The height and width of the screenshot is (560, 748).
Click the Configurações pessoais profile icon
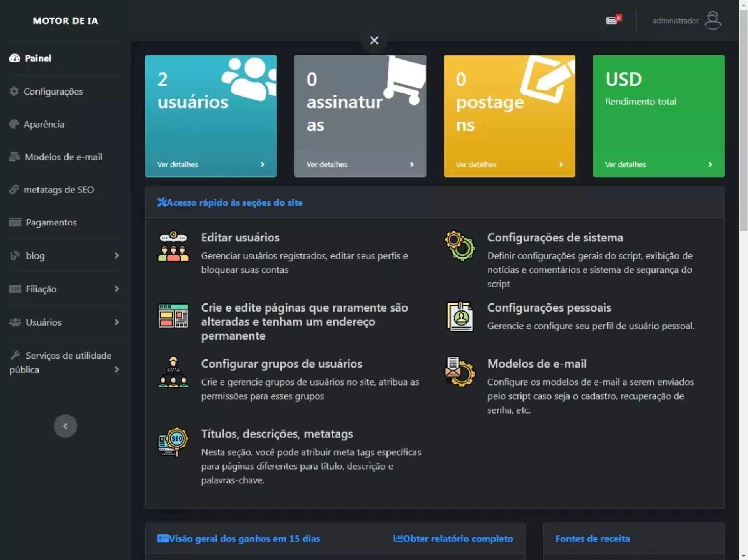pyautogui.click(x=460, y=317)
